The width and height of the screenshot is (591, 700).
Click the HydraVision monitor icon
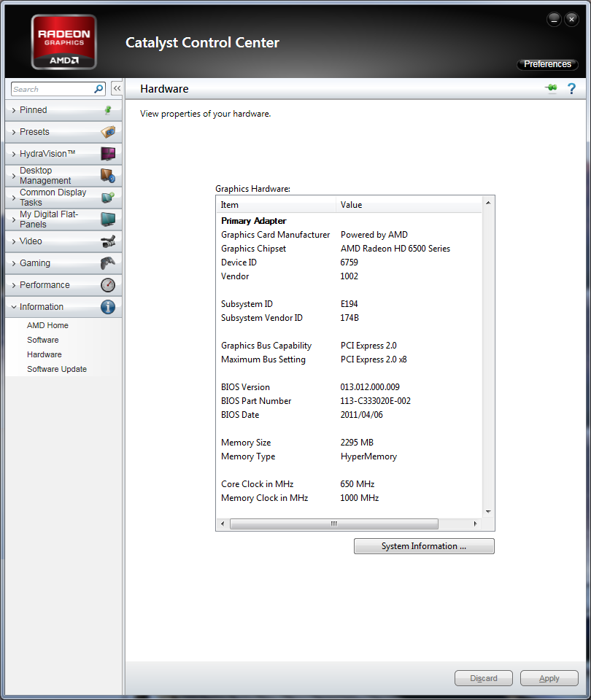108,154
